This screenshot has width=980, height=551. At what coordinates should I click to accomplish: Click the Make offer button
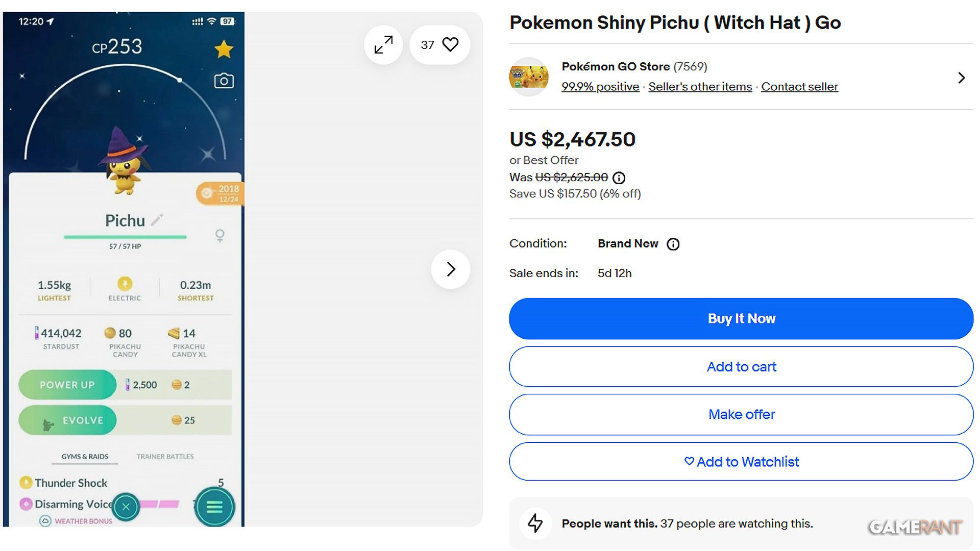(x=741, y=414)
